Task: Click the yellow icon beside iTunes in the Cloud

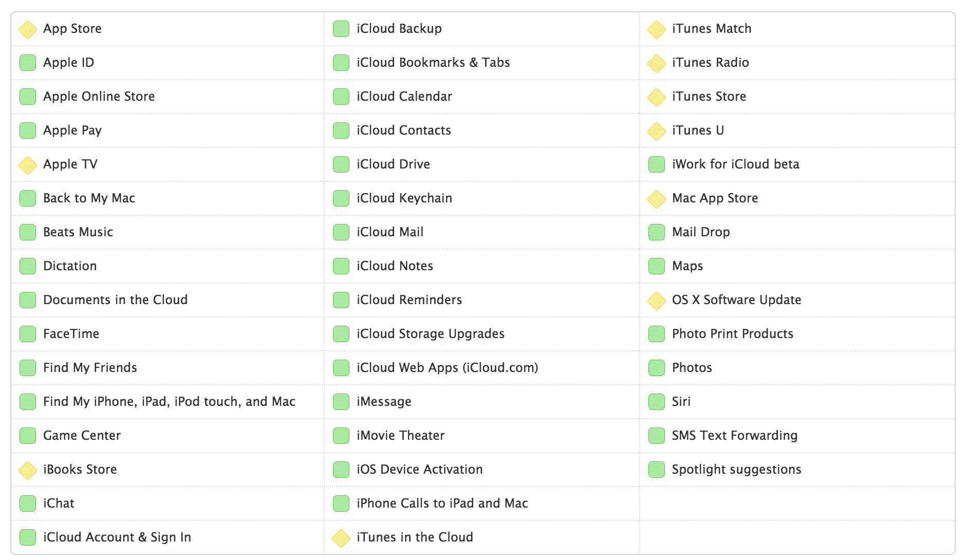Action: point(341,538)
